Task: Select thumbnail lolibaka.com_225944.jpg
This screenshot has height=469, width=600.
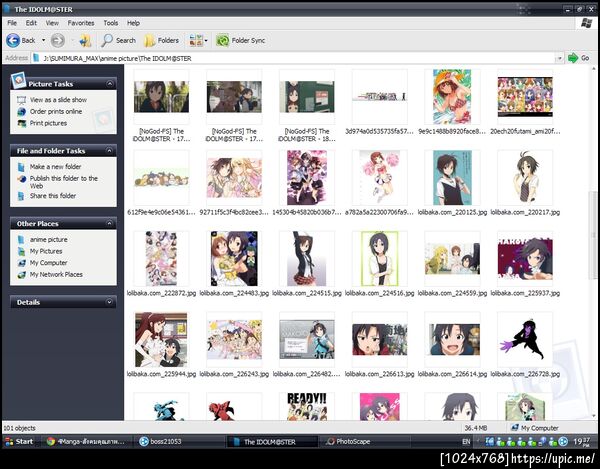Action: [x=161, y=339]
